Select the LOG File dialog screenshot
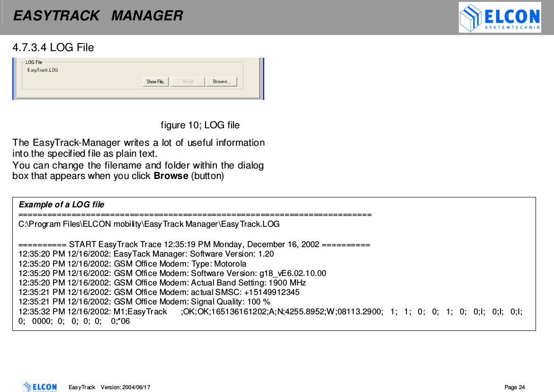Screen dimensions: 554x392 (137, 78)
